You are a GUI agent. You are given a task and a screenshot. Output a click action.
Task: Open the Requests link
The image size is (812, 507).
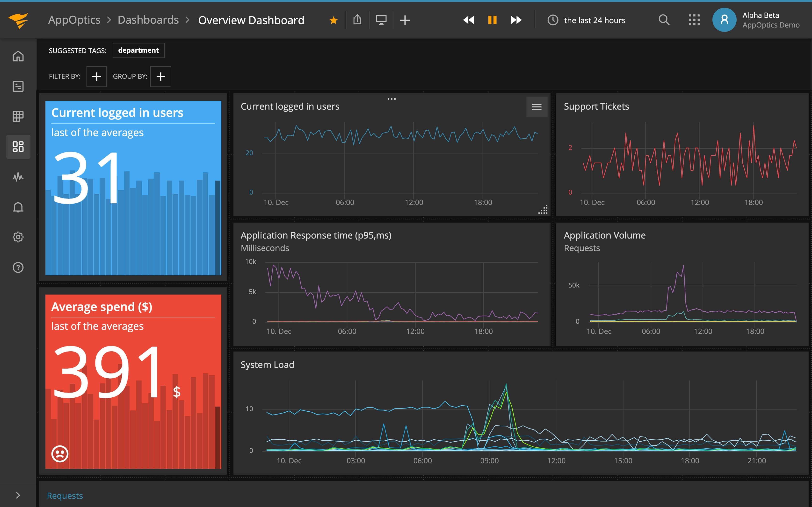coord(65,496)
